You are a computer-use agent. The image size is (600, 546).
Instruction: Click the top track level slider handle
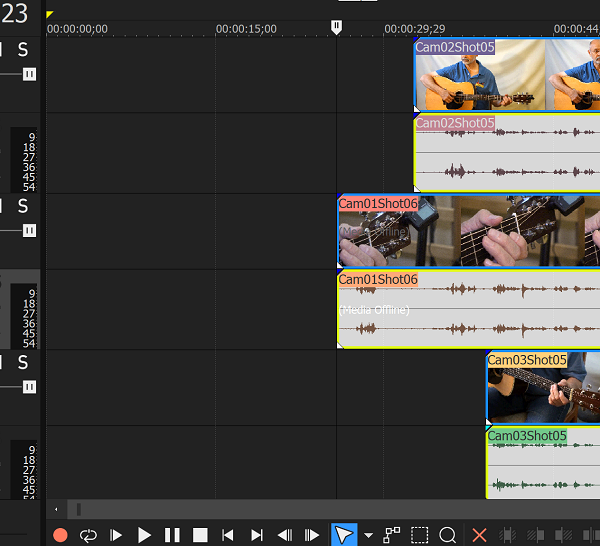click(29, 74)
